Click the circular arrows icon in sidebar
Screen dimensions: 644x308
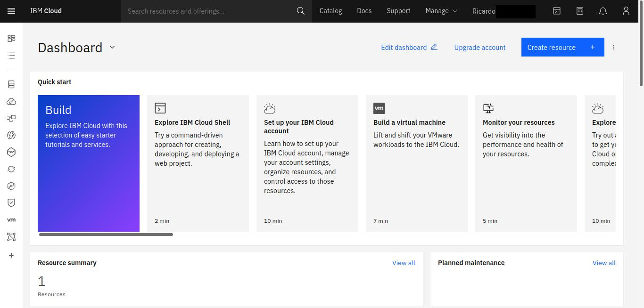pos(11,169)
